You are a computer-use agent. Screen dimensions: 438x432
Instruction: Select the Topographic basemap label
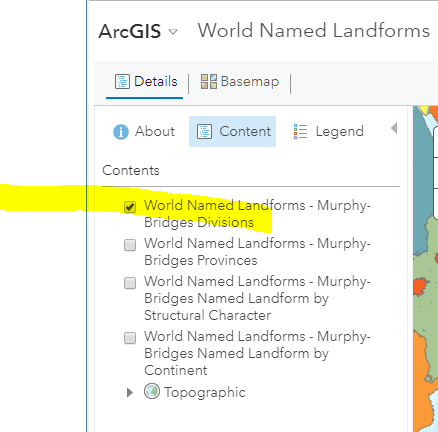(x=205, y=393)
